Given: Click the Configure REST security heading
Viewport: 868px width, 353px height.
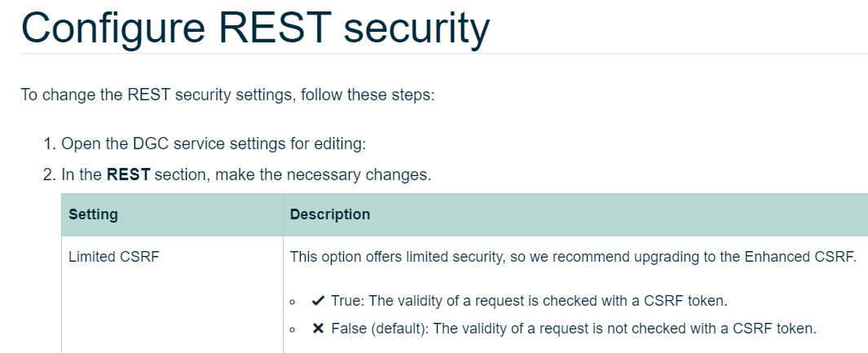Looking at the screenshot, I should click(x=255, y=28).
